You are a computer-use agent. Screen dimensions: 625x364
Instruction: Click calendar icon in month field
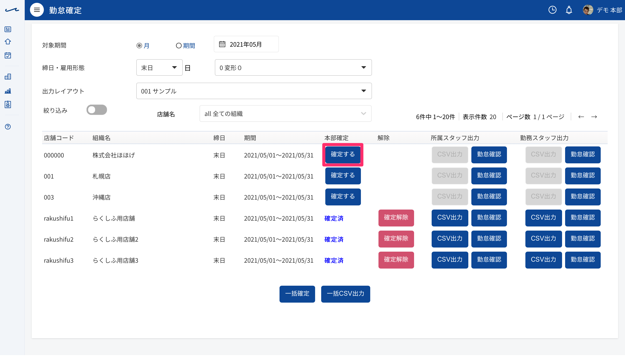click(x=222, y=44)
